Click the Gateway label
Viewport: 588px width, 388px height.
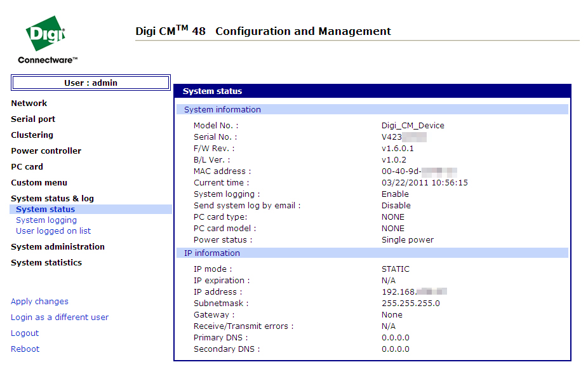click(x=214, y=315)
